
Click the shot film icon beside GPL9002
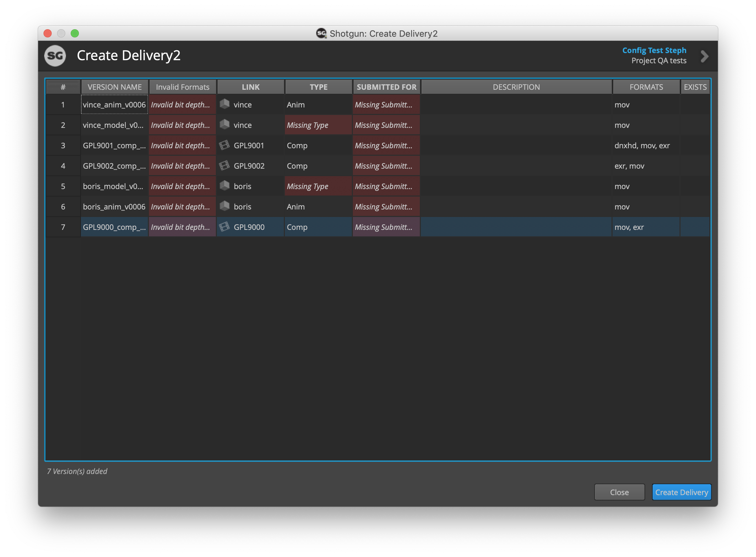225,166
